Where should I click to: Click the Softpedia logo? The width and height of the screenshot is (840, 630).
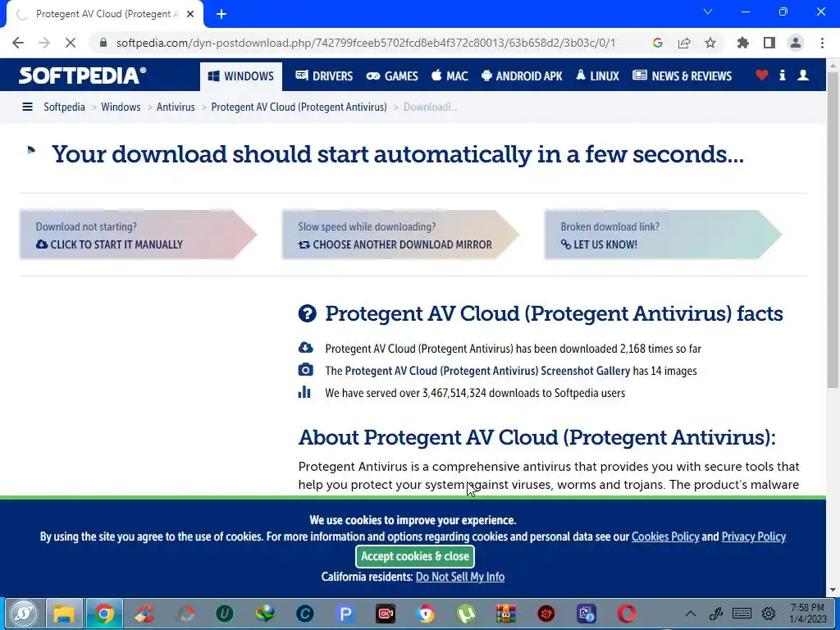[x=82, y=75]
